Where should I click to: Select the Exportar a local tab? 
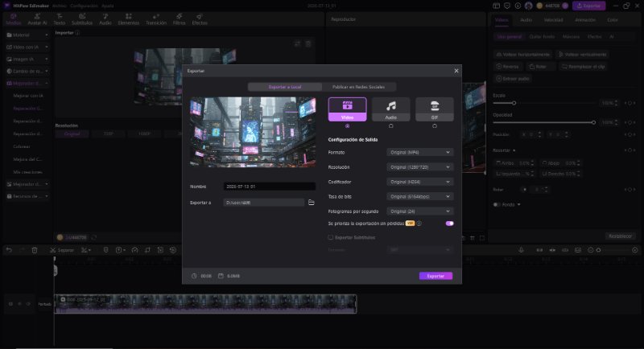click(285, 87)
